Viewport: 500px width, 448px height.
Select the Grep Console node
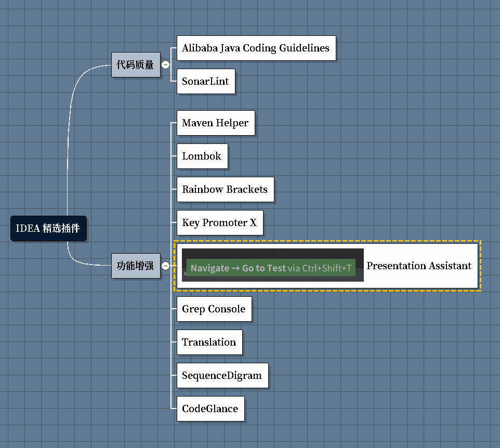coord(214,309)
